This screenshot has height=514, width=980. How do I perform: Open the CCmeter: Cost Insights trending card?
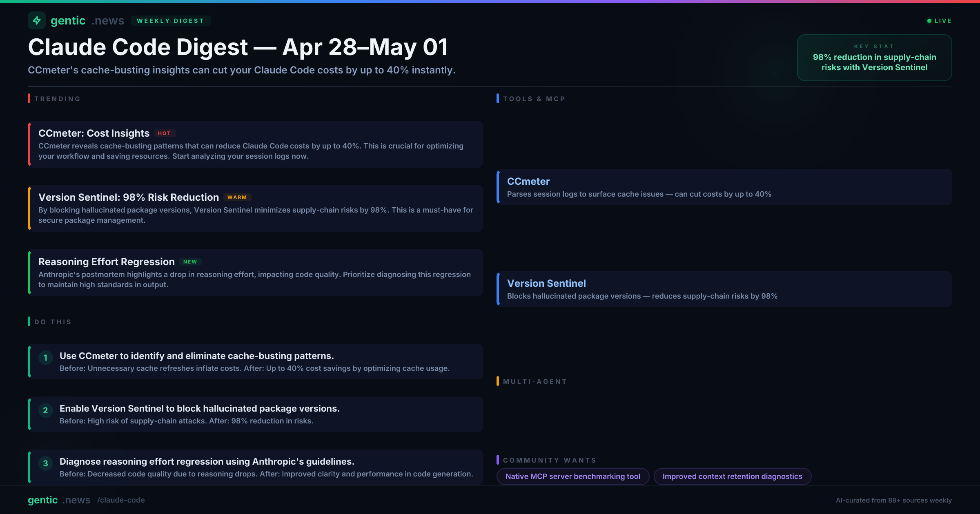[256, 144]
